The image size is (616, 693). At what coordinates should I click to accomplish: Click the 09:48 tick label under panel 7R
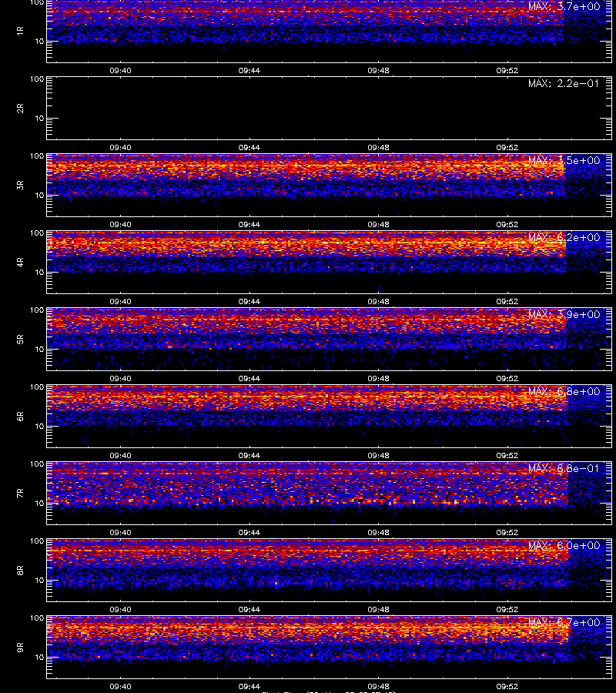point(378,533)
